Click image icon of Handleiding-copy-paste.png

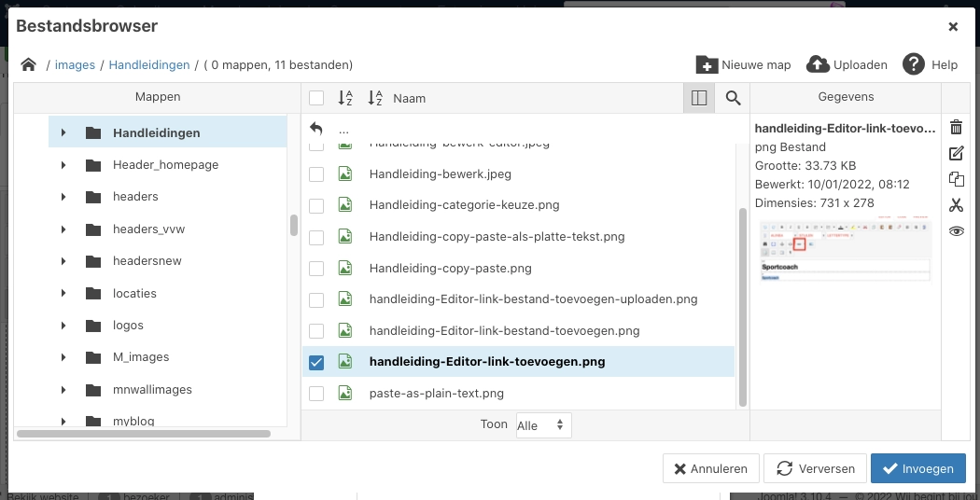click(345, 268)
